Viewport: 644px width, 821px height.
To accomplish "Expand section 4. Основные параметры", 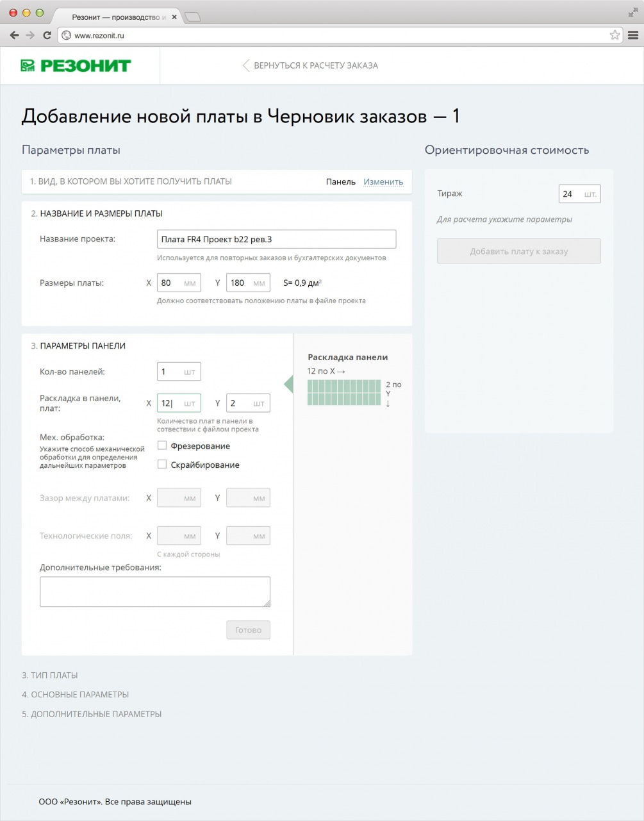I will [76, 694].
